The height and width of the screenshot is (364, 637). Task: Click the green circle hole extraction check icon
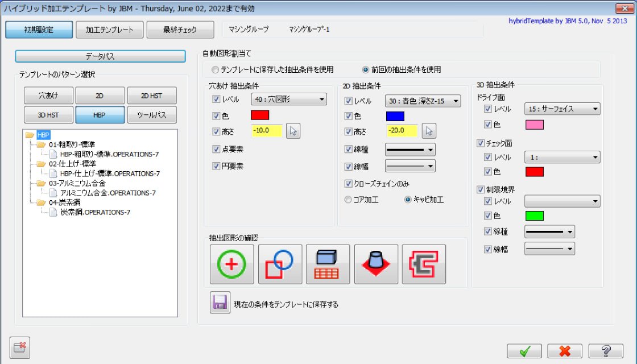point(231,264)
